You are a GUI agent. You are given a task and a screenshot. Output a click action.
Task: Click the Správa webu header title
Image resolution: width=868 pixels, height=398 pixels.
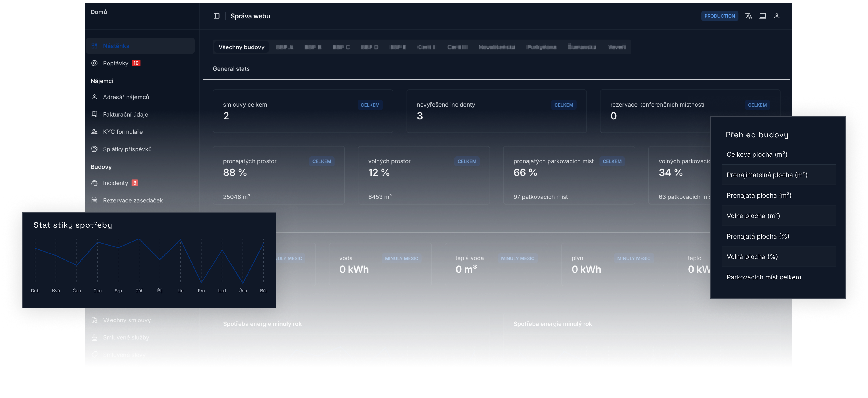(250, 16)
